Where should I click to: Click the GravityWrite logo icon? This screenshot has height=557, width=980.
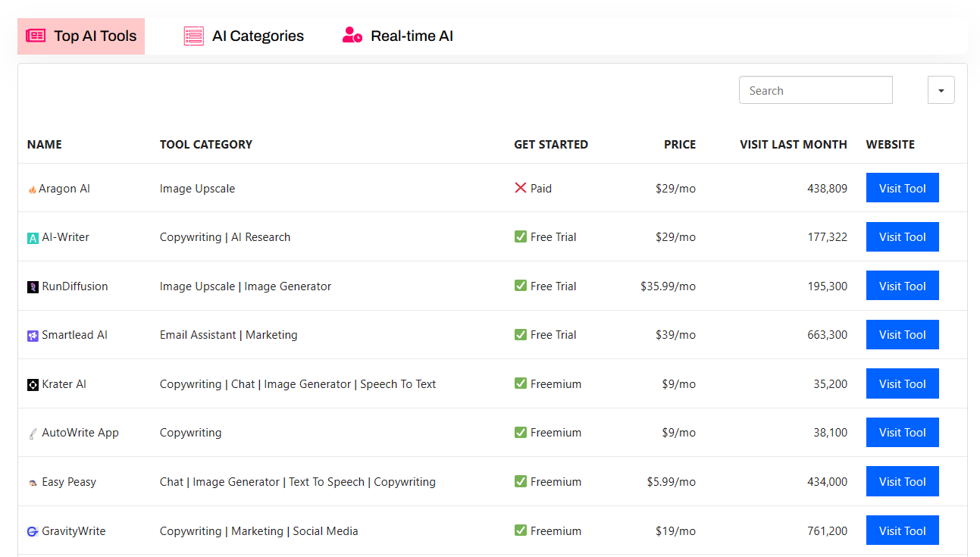point(33,532)
